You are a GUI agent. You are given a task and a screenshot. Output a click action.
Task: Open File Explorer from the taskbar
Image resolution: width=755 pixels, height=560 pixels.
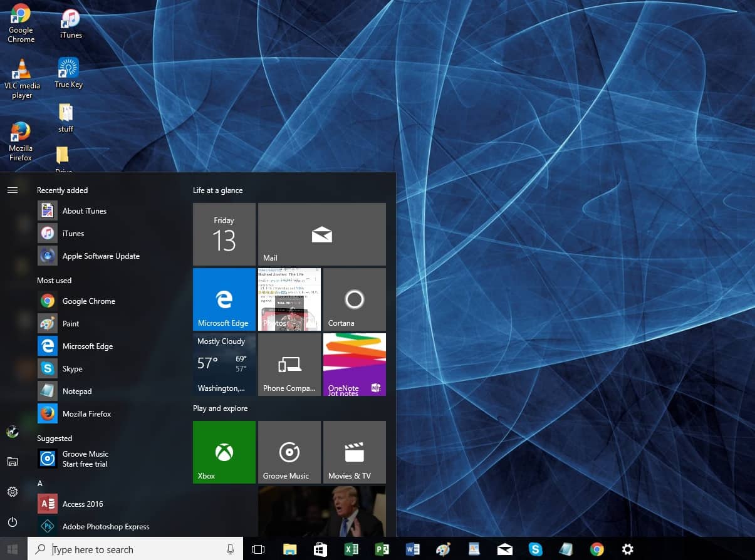[289, 549]
